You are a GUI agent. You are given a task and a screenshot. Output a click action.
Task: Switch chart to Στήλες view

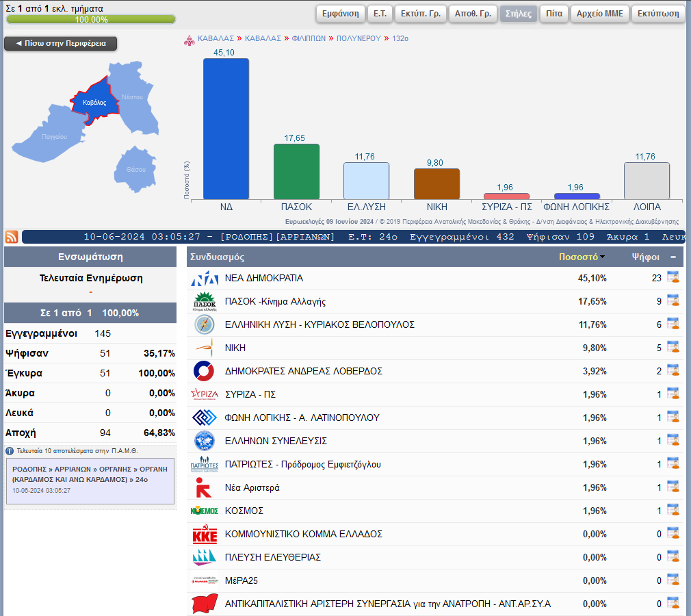518,14
